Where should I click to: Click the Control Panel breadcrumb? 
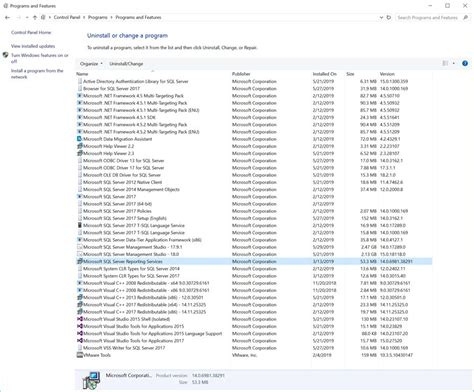(x=67, y=17)
